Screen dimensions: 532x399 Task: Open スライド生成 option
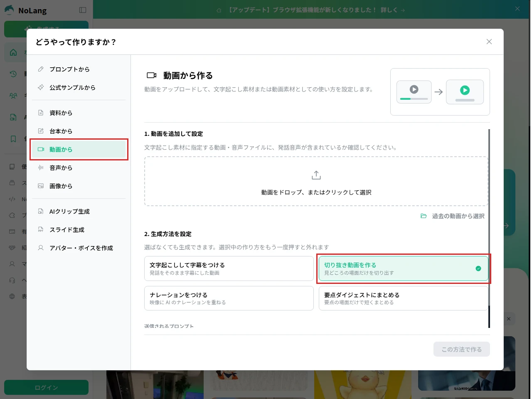79,229
